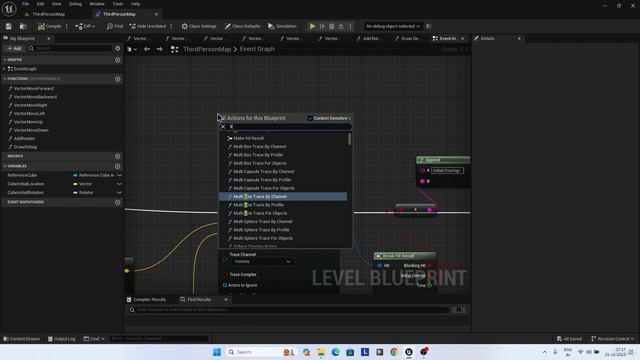Open Hide Unrelated options three-dot menu
The image size is (640, 360).
[171, 26]
